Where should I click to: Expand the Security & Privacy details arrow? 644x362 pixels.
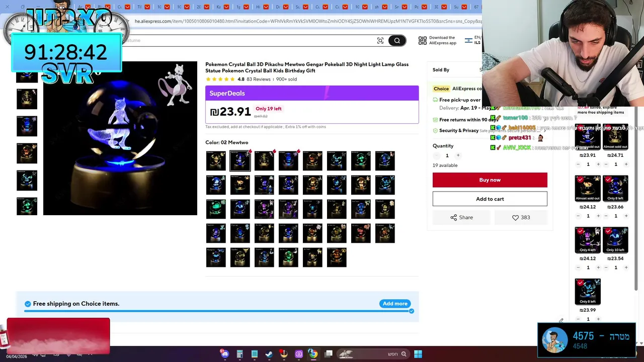[x=544, y=131]
